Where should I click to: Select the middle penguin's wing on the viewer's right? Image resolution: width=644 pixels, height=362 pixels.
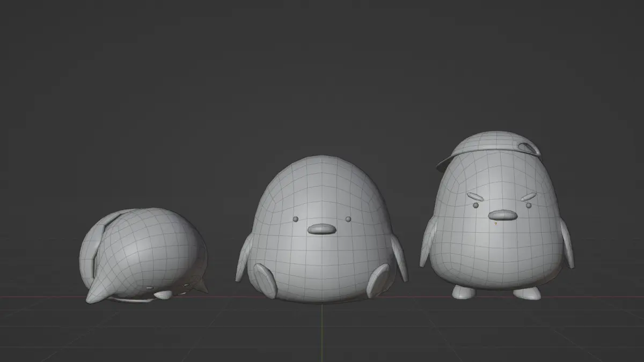[399, 258]
